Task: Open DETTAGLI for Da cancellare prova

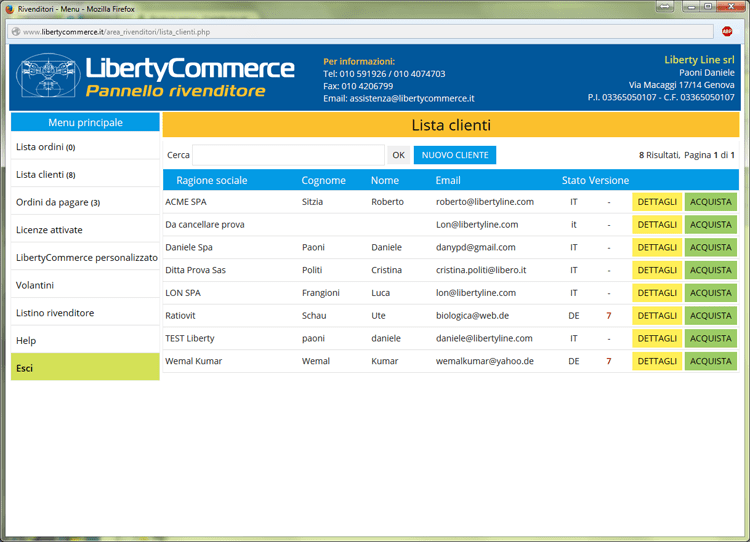Action: (657, 224)
